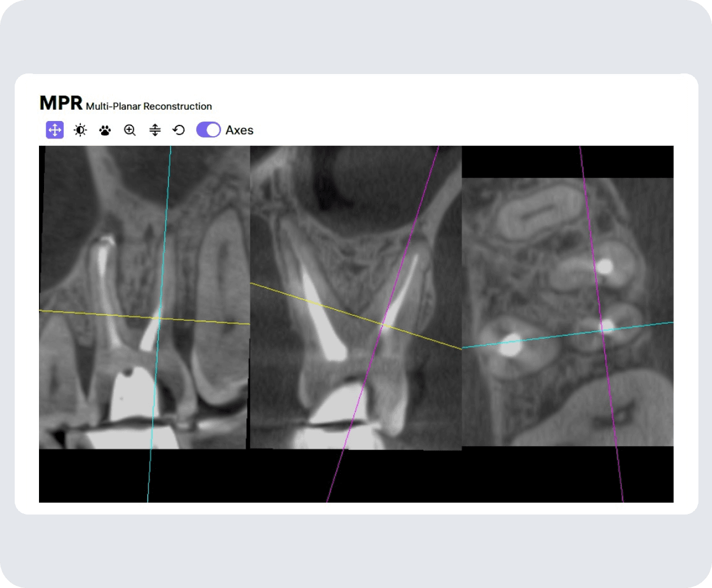
Task: Pick the slice thickness arrows tool
Action: 155,130
